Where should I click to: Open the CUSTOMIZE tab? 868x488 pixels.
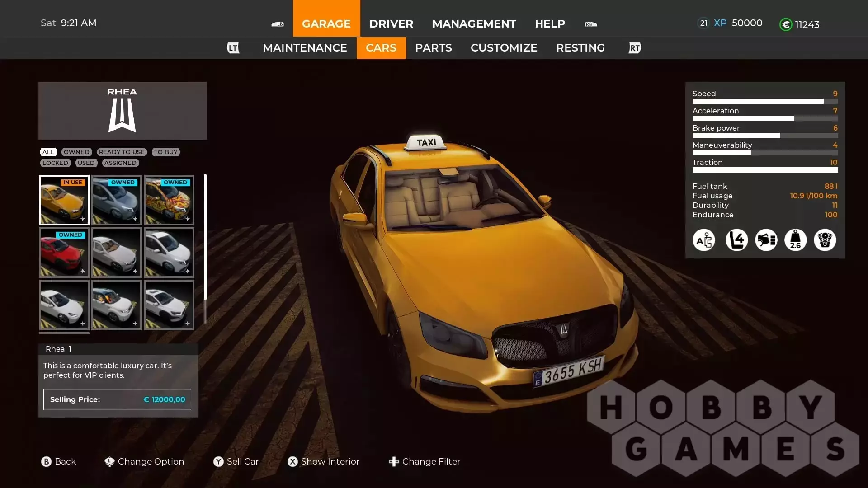[504, 48]
